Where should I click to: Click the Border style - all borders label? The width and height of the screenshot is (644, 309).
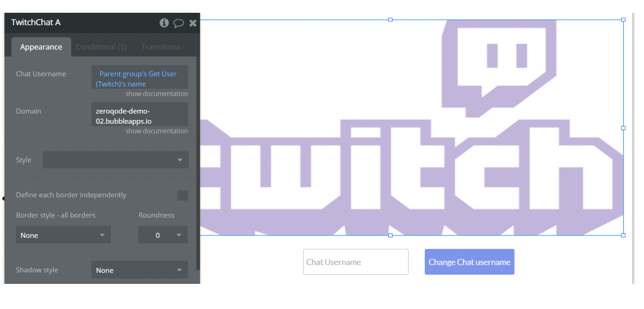[x=55, y=215]
